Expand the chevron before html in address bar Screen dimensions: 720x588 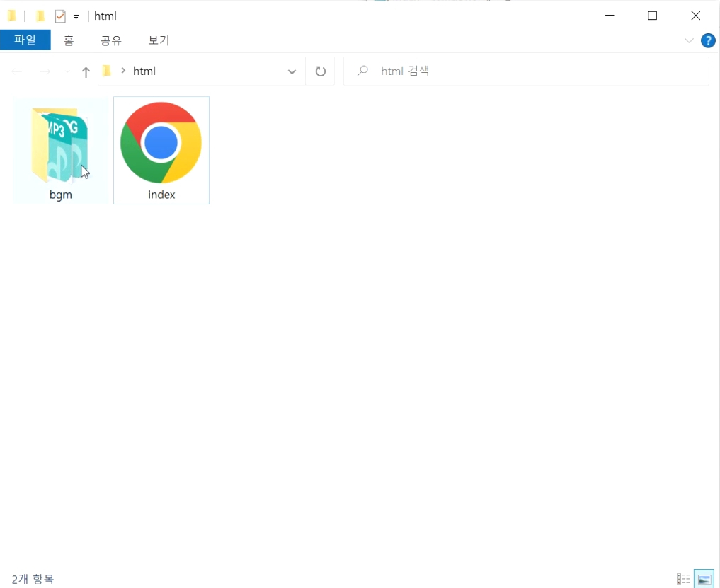(123, 71)
